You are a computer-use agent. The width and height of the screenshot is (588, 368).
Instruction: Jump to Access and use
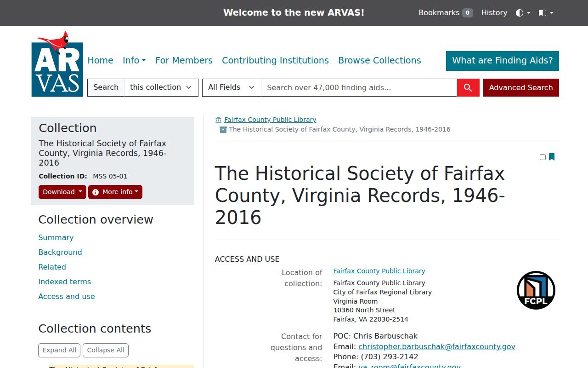67,296
